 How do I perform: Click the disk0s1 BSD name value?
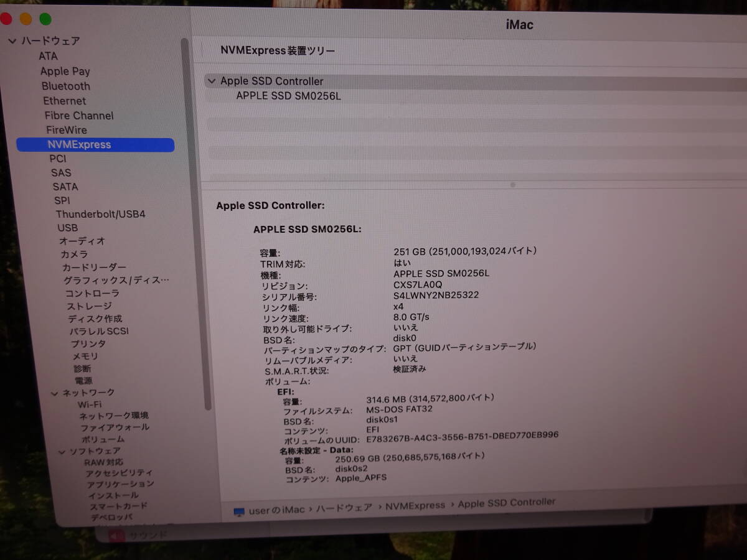[x=382, y=419]
